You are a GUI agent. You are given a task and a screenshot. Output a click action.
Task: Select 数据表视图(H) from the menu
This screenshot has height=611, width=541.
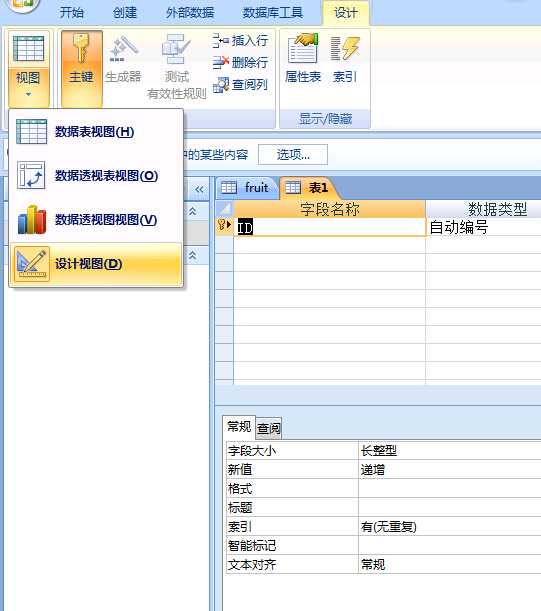point(96,132)
